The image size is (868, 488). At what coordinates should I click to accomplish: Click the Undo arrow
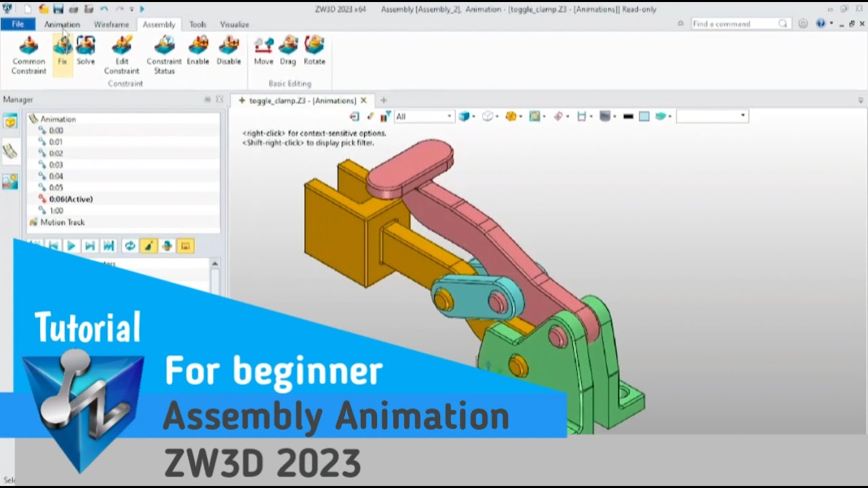104,9
